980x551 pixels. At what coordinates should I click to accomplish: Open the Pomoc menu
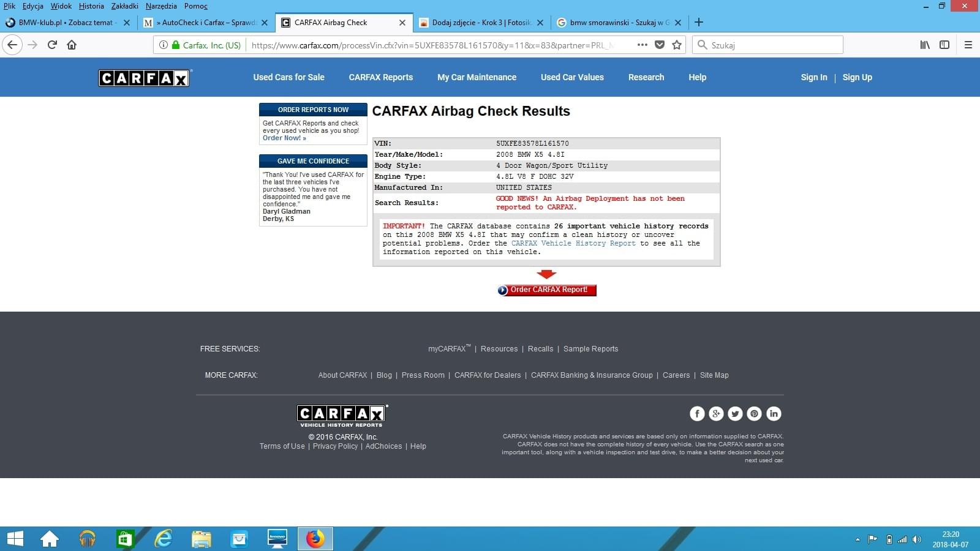pyautogui.click(x=195, y=6)
